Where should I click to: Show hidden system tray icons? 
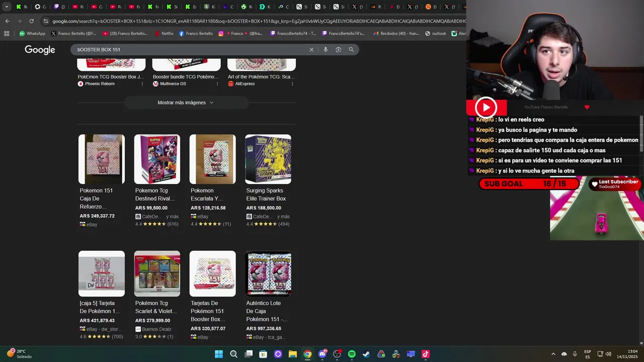[x=553, y=354]
